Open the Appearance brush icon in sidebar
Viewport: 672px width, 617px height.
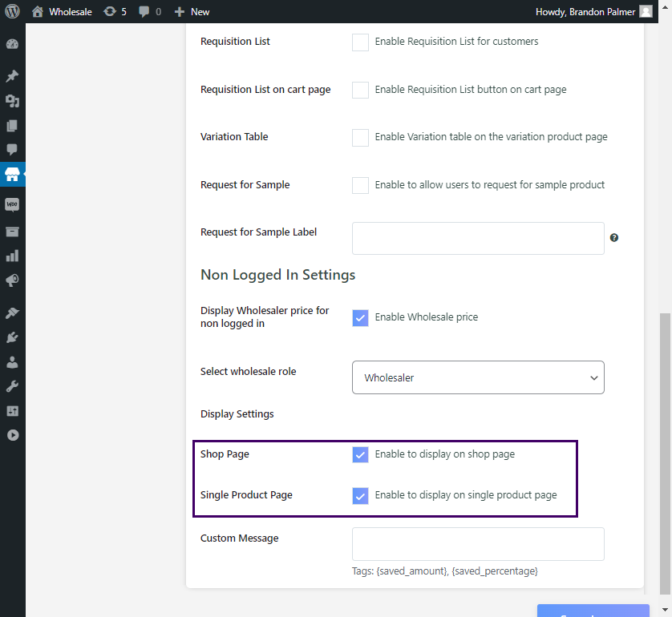point(12,313)
